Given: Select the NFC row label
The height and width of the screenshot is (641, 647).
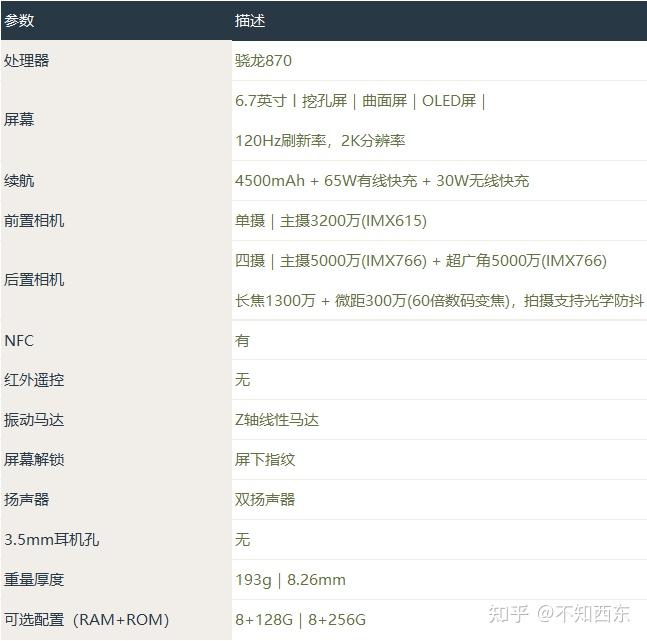Looking at the screenshot, I should pos(19,340).
